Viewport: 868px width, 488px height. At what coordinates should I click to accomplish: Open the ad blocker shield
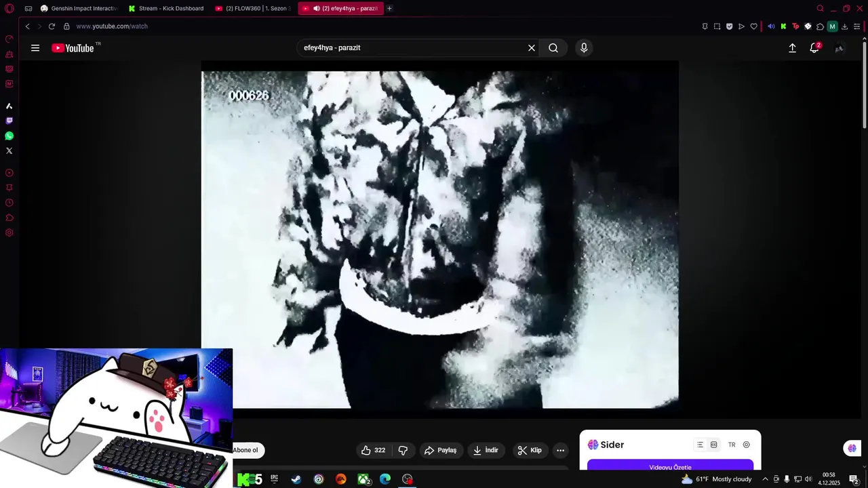pyautogui.click(x=730, y=26)
